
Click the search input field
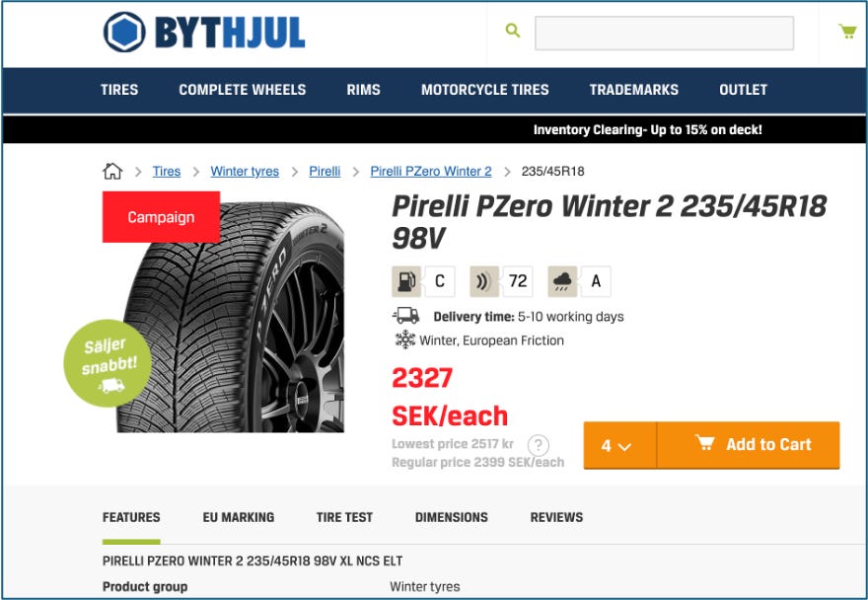(x=664, y=34)
